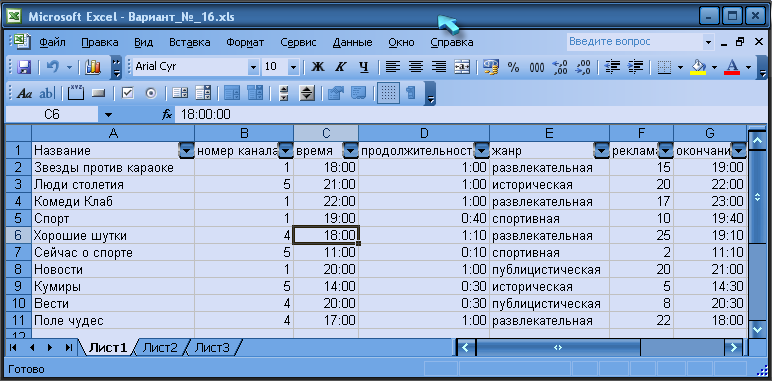Screen dimensions: 772x381
Task: Go to the next sheet tab
Action: pos(50,348)
